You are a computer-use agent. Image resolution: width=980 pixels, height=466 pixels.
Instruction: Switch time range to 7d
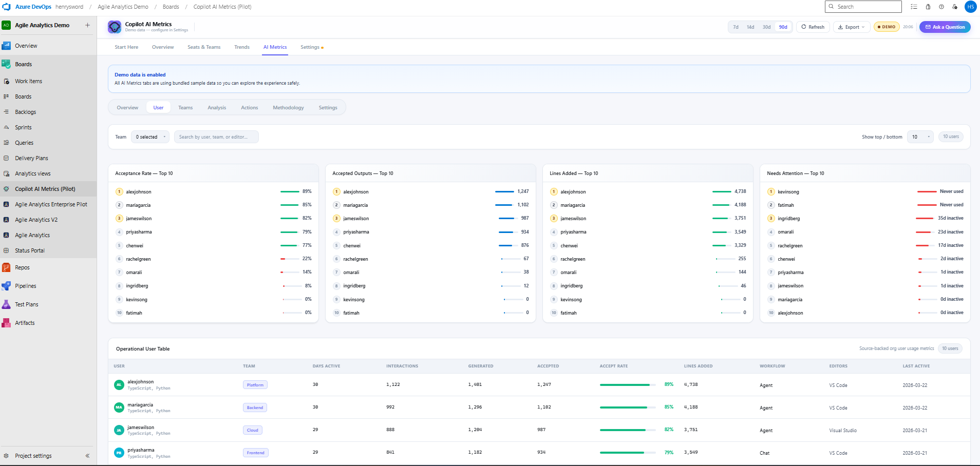pos(736,27)
